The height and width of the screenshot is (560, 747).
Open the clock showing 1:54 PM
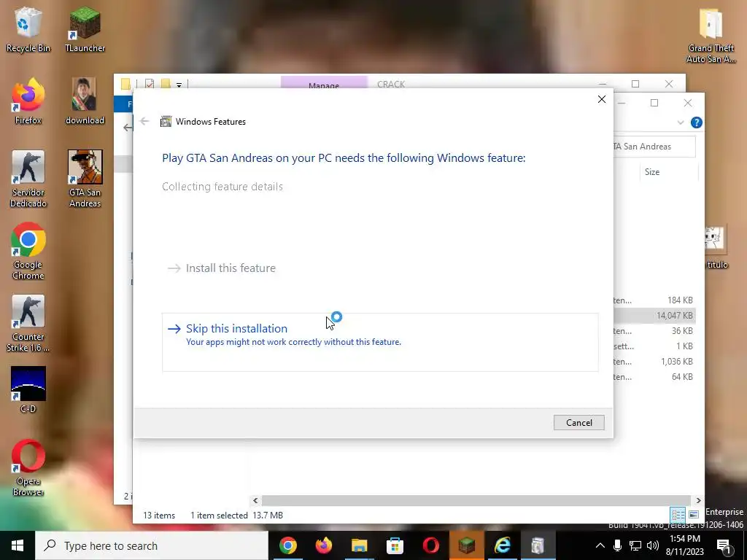point(684,545)
